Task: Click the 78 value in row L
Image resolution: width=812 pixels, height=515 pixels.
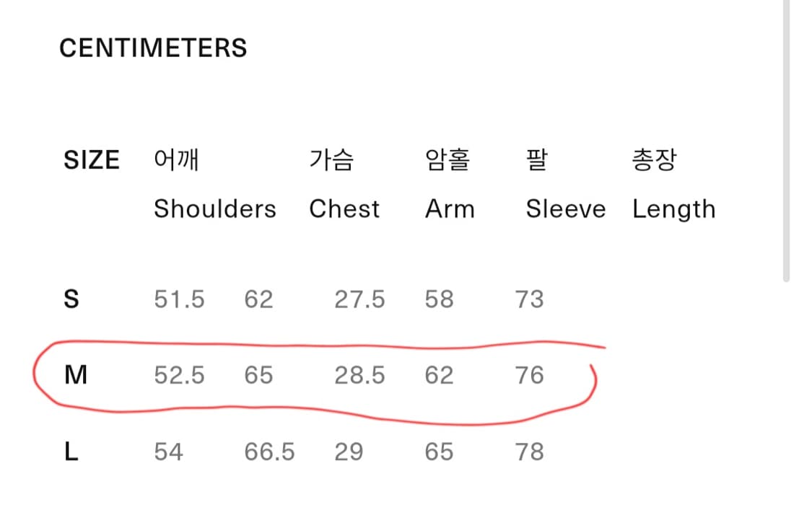Action: click(529, 452)
